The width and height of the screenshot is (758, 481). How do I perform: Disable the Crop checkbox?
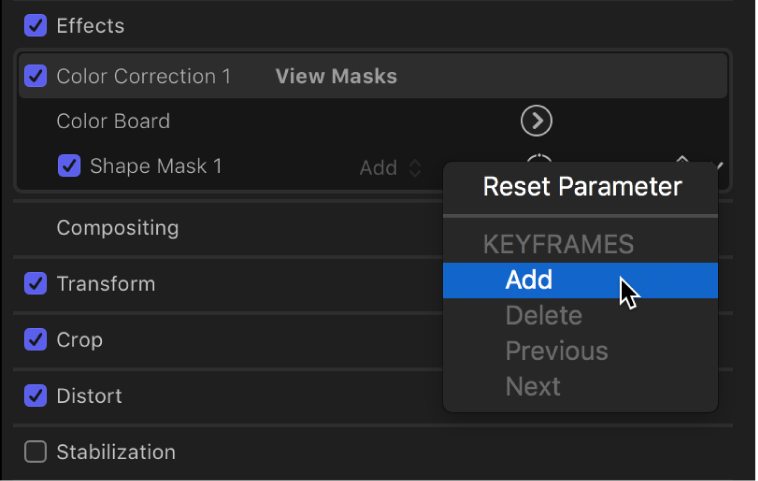[36, 340]
